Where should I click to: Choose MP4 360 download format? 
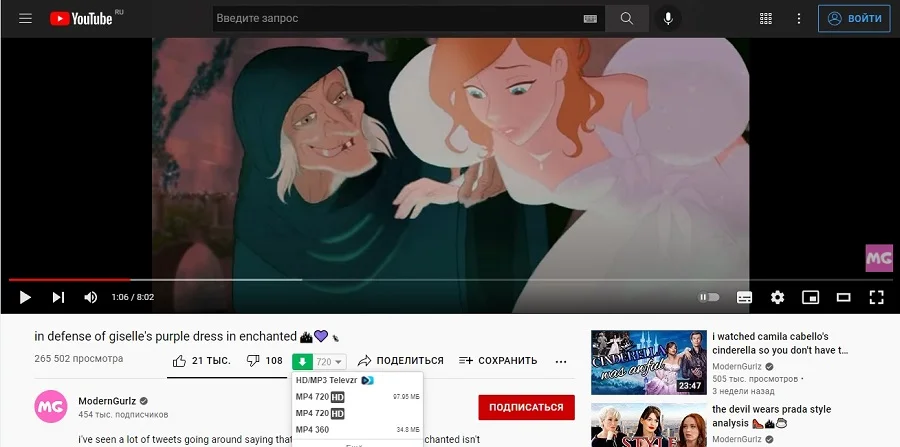click(x=314, y=429)
